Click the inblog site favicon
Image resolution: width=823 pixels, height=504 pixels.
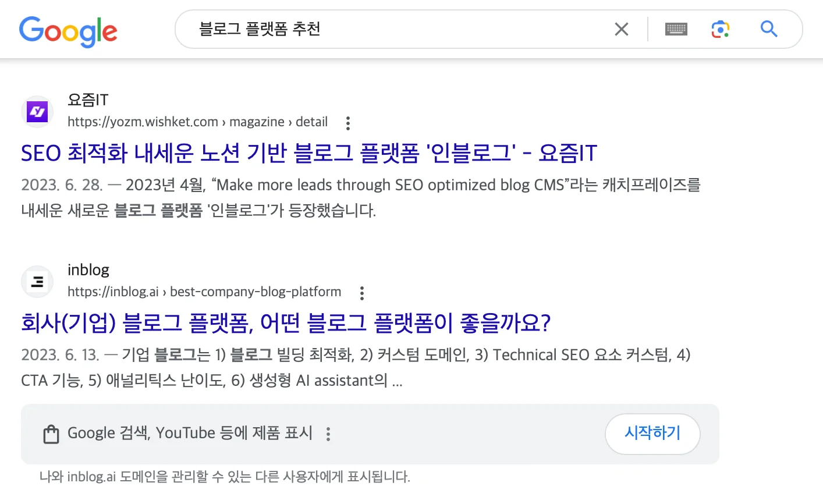pos(37,281)
